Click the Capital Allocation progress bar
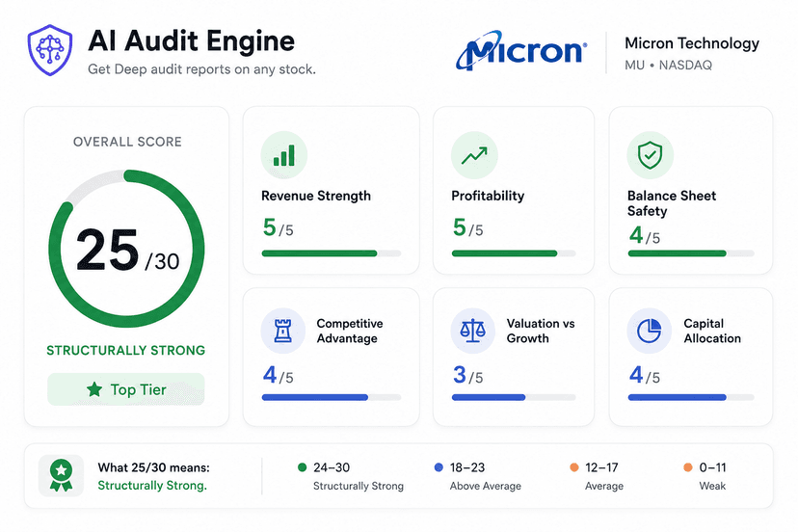 (691, 398)
